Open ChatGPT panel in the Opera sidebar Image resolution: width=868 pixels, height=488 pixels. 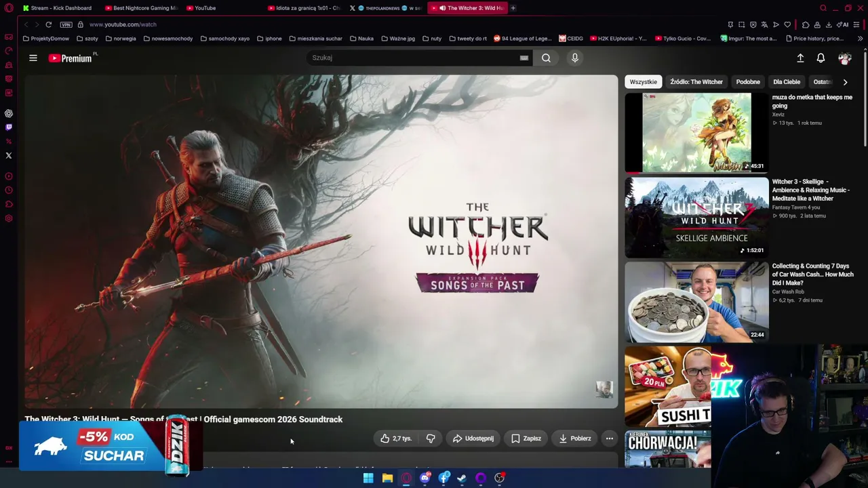(9, 114)
